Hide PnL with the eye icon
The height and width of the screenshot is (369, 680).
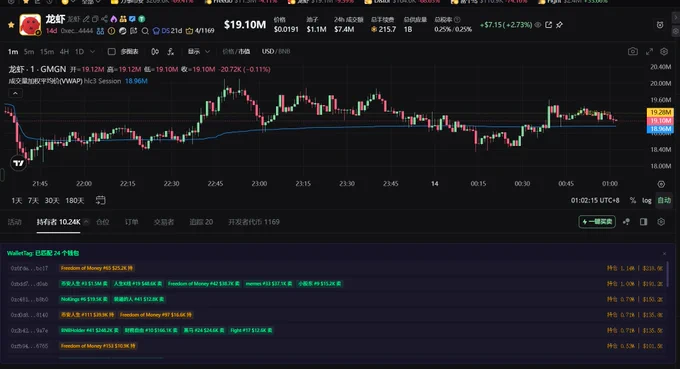(x=538, y=25)
